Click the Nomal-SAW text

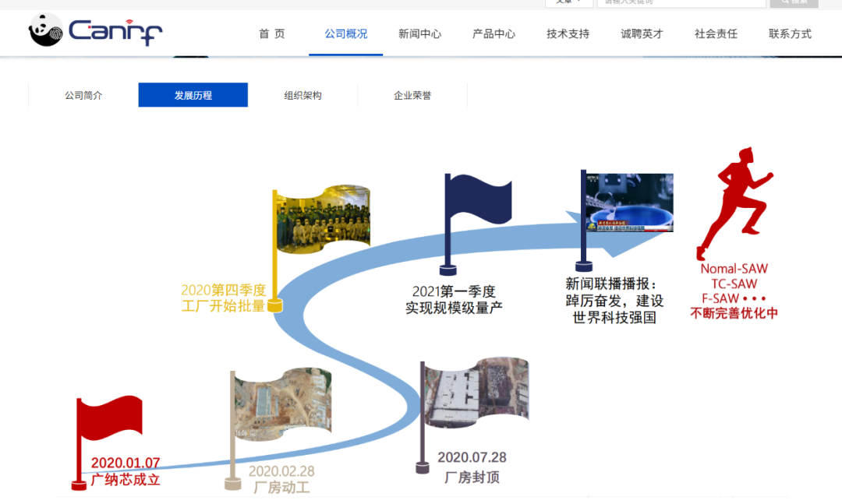734,269
